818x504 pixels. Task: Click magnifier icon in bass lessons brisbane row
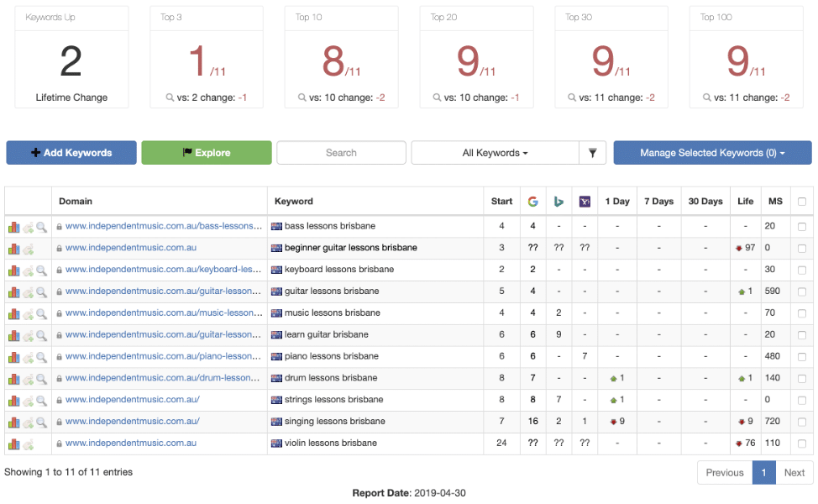41,227
